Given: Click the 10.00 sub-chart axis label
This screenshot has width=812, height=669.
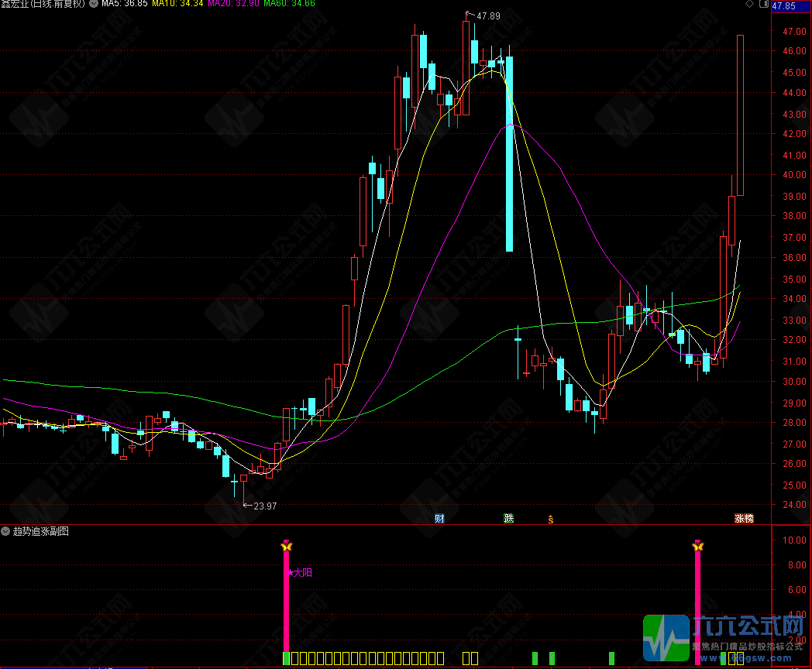Looking at the screenshot, I should [x=794, y=540].
